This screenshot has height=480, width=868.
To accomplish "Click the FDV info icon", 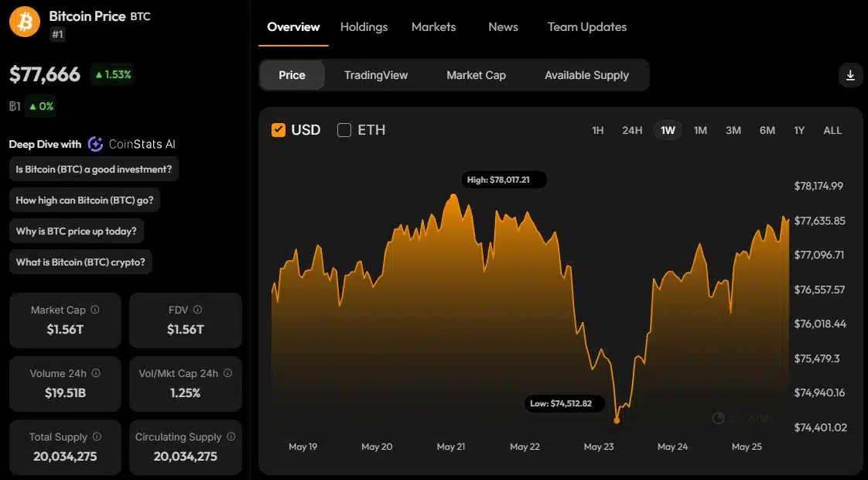I will pyautogui.click(x=197, y=310).
